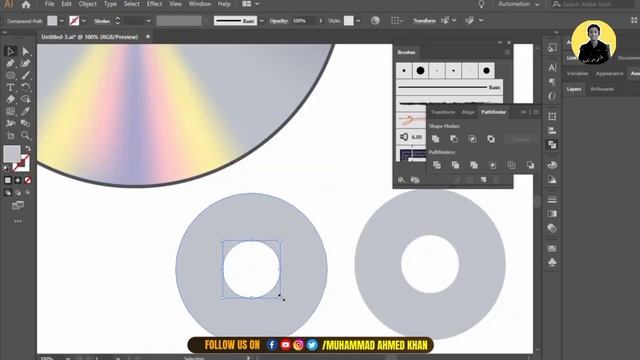Enable Draw Normal mode

8,193
